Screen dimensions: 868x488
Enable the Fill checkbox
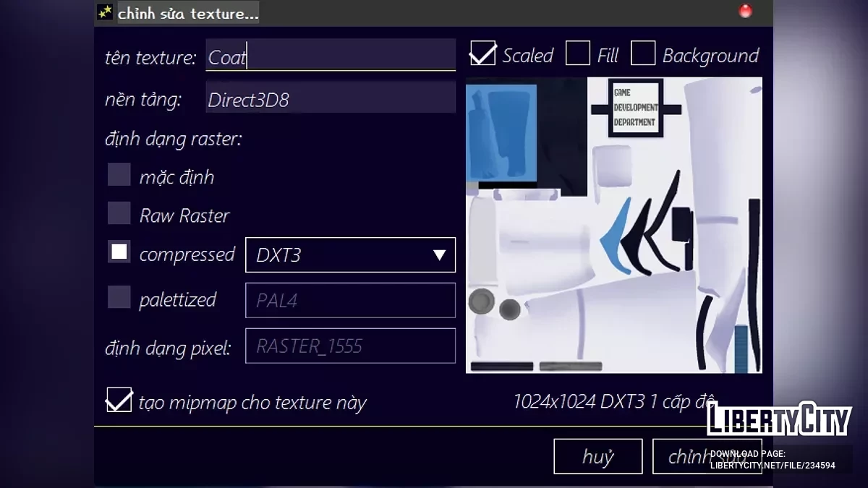click(577, 53)
